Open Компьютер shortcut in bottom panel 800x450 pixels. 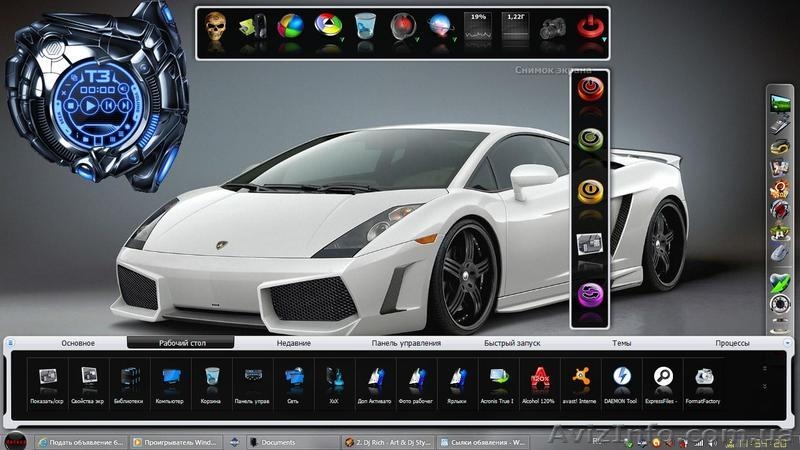point(170,383)
